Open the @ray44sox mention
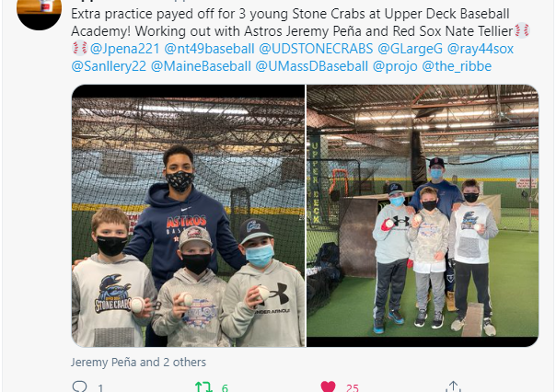 (x=481, y=49)
